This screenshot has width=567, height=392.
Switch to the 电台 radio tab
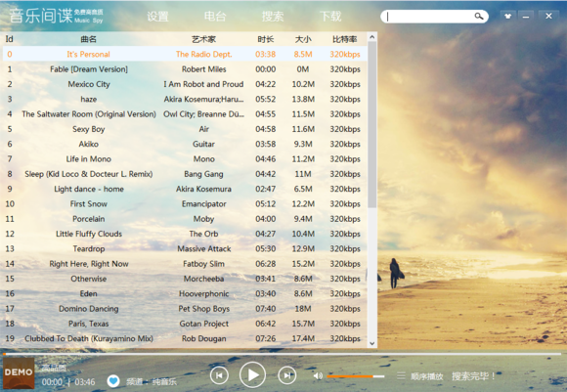coord(215,17)
